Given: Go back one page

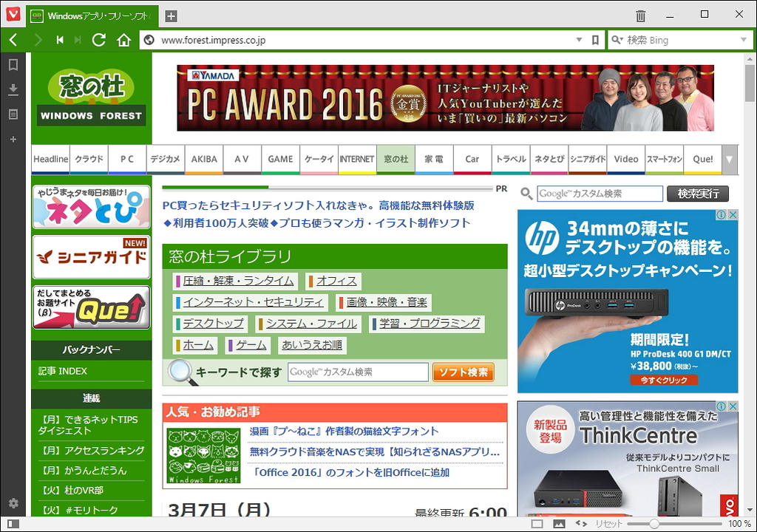Looking at the screenshot, I should pyautogui.click(x=13, y=40).
